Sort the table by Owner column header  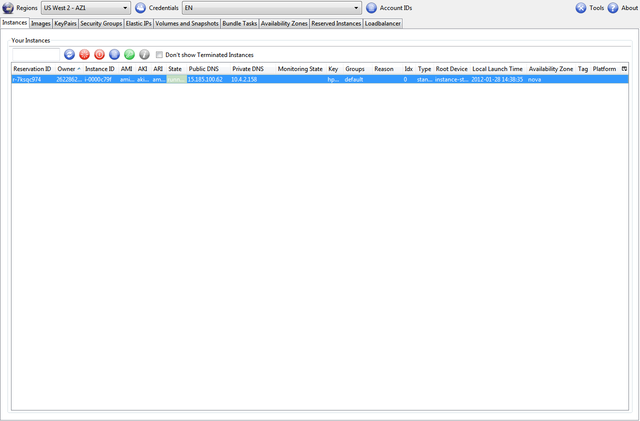[x=68, y=69]
